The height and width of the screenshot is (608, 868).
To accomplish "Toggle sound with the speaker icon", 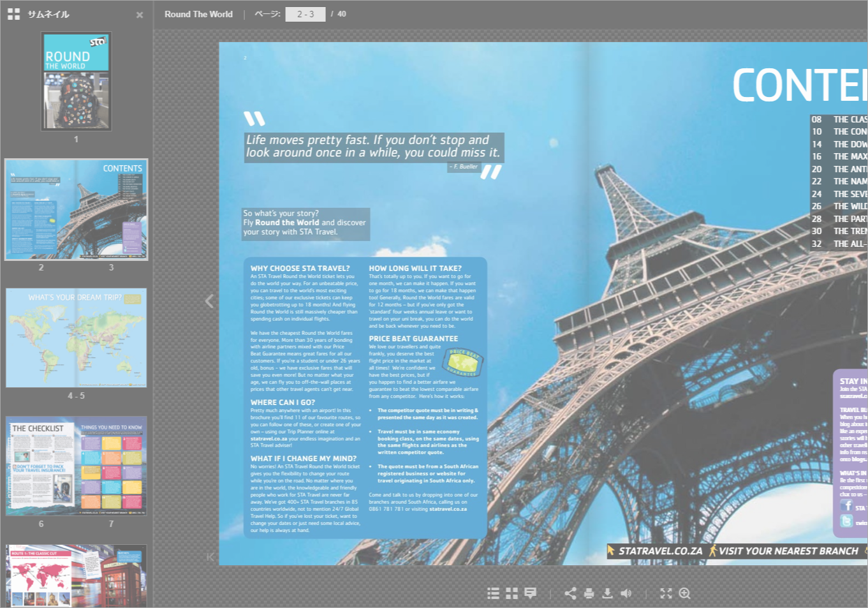I will pos(626,593).
